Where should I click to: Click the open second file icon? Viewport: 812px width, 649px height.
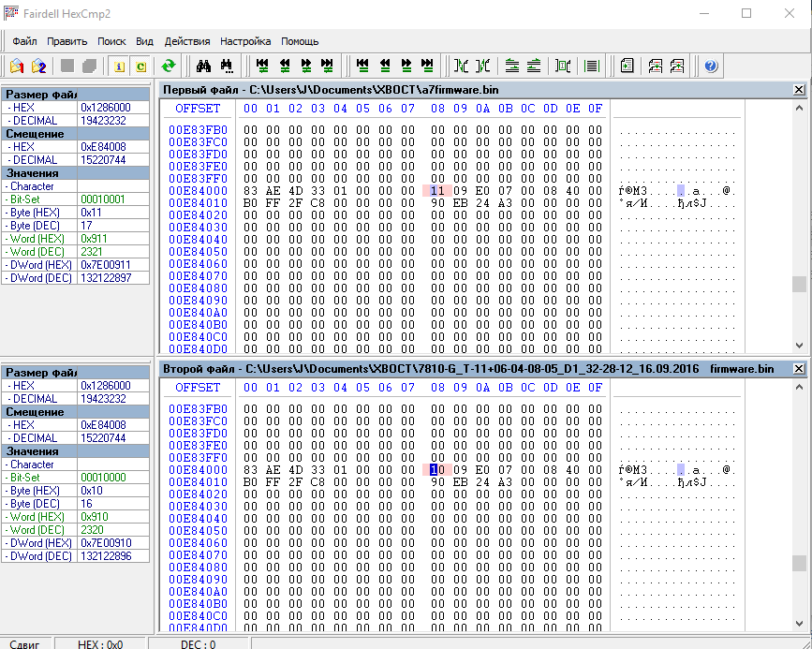pyautogui.click(x=38, y=66)
